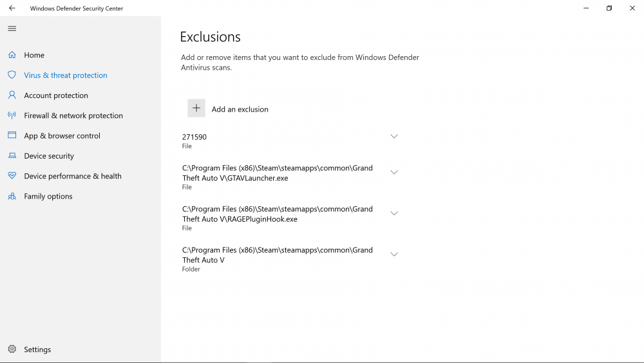The image size is (644, 363).
Task: Go to Device performance & health
Action: (x=73, y=176)
